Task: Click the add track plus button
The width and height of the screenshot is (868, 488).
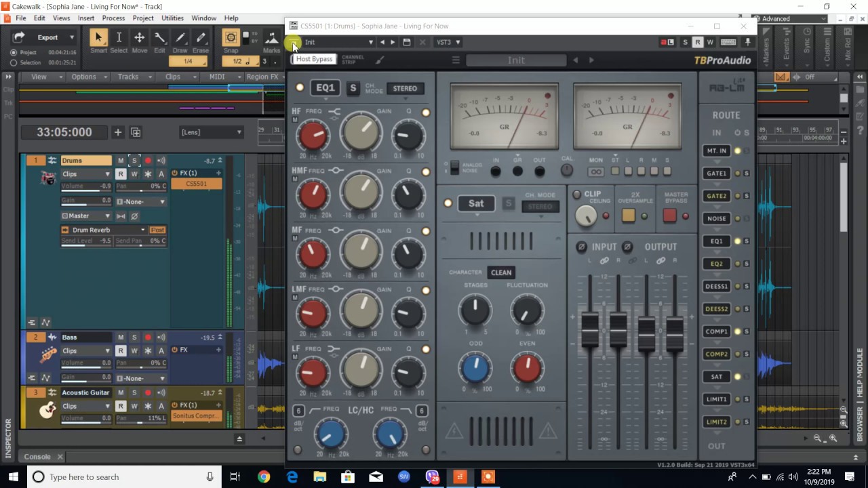Action: click(117, 132)
